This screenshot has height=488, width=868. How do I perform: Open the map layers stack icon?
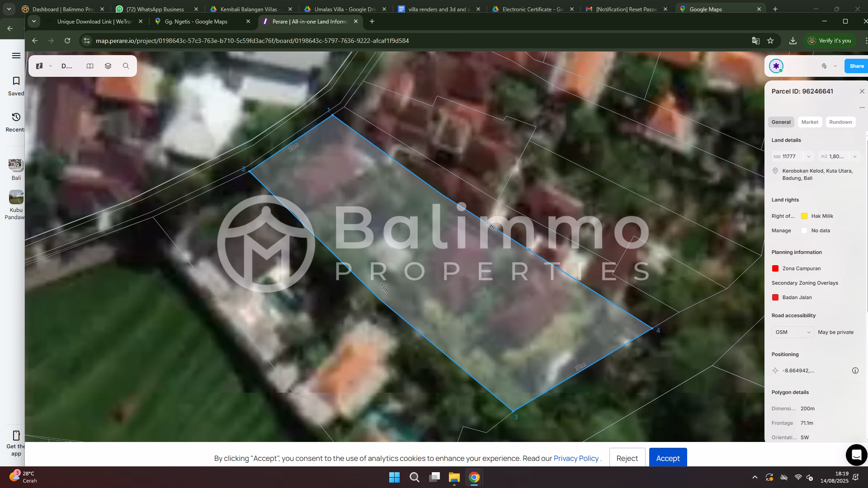(108, 66)
